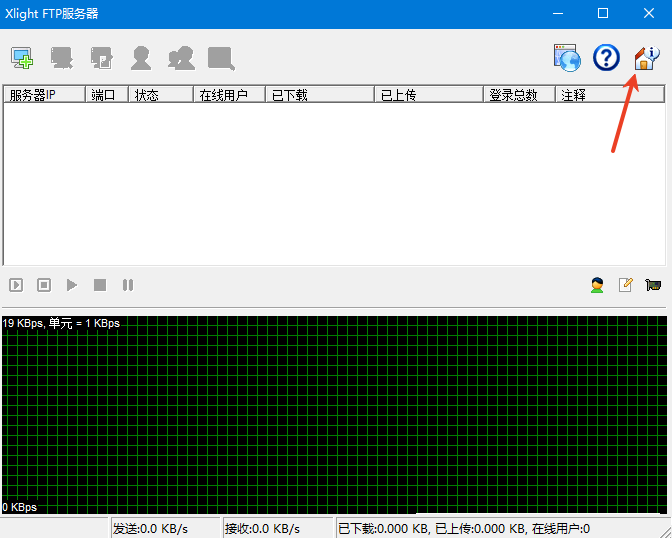Click the add new virtual server icon
Viewport: 672px width, 538px height.
point(22,58)
